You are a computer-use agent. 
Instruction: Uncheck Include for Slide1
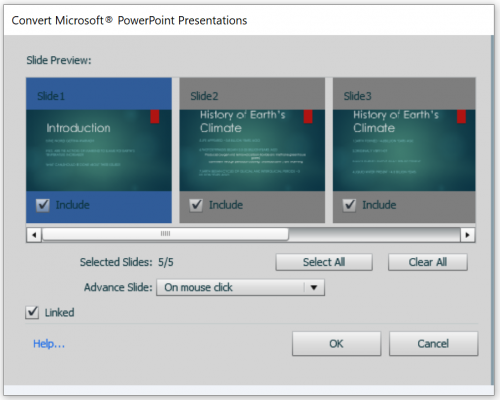[x=43, y=205]
